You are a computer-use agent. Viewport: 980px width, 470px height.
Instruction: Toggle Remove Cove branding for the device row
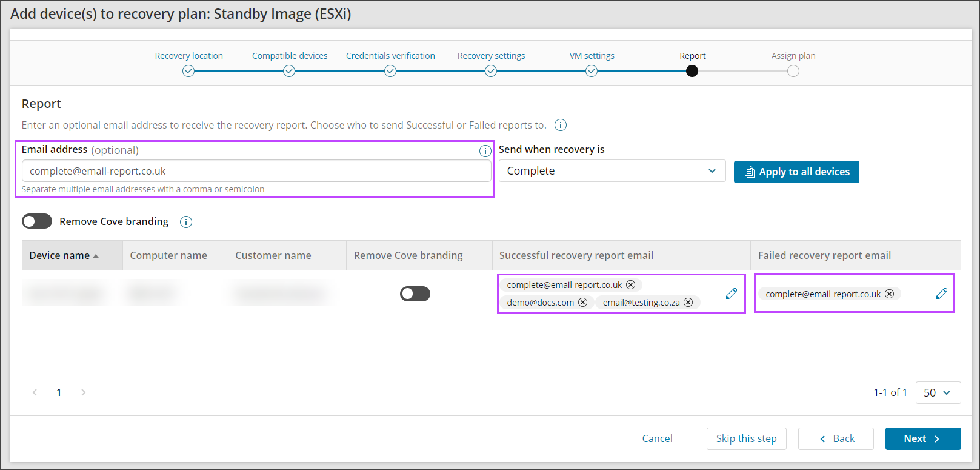(415, 294)
